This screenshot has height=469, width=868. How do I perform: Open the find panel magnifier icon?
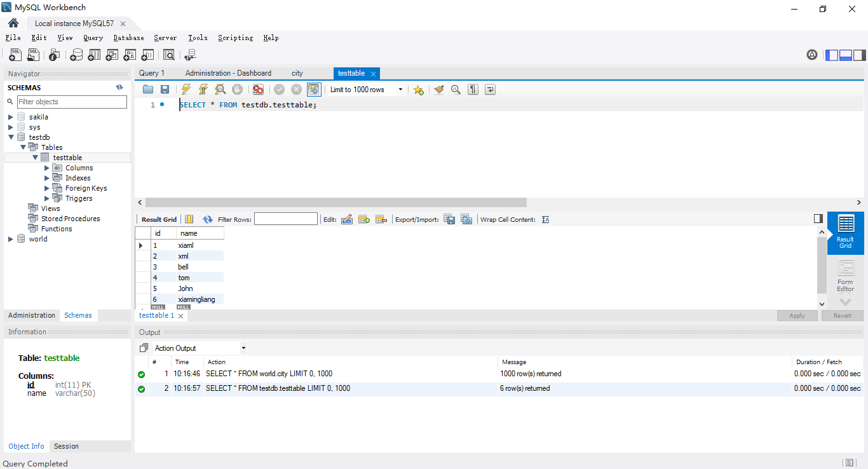[456, 90]
